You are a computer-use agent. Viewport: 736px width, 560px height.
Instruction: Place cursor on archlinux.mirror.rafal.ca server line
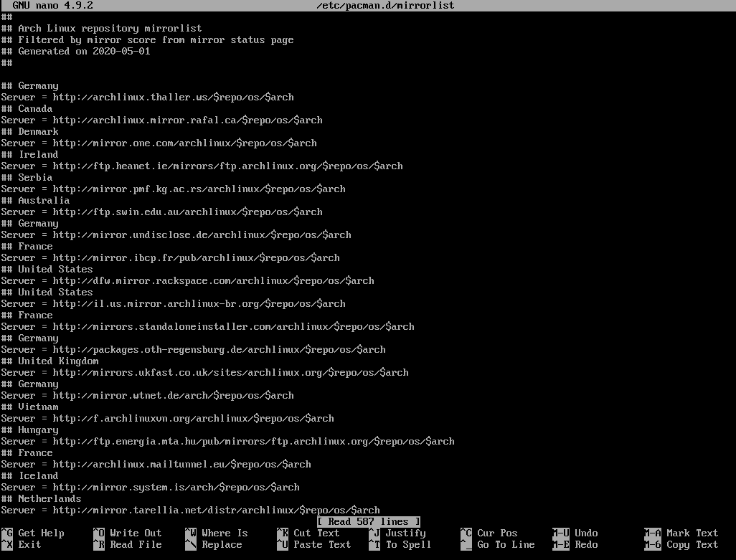pyautogui.click(x=162, y=120)
